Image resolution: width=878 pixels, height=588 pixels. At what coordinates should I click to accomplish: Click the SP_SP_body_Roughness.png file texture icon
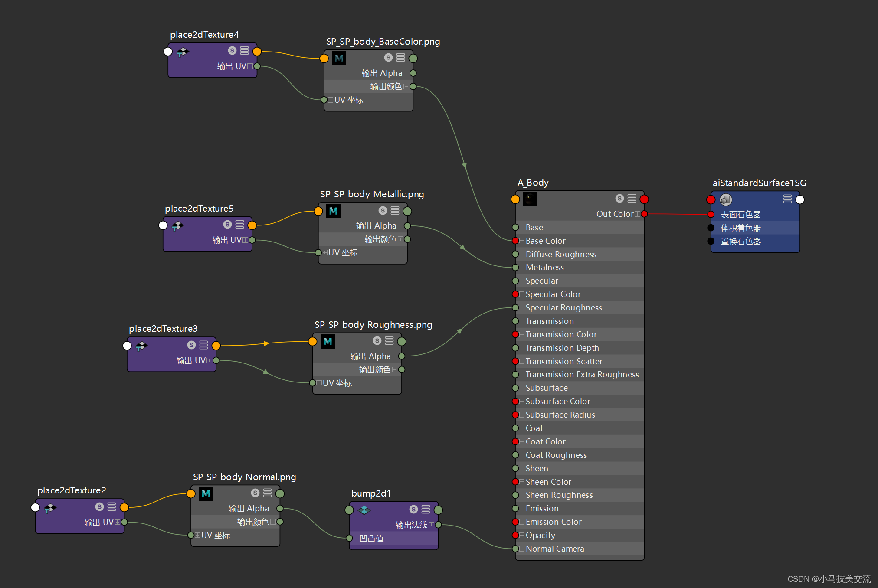click(328, 342)
